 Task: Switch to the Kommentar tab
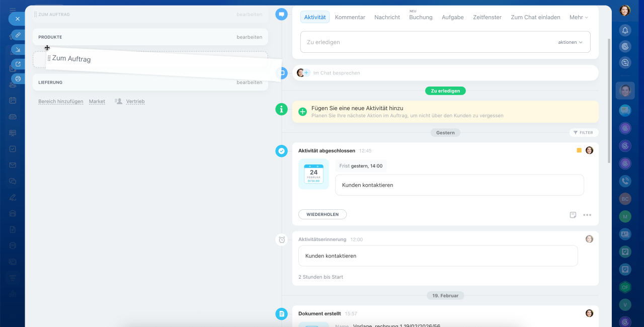point(350,17)
